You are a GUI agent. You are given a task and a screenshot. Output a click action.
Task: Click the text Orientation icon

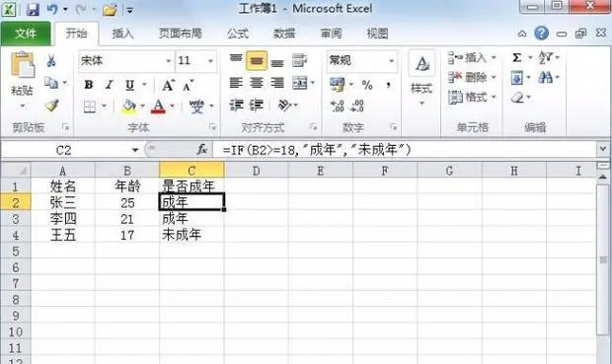tap(284, 106)
